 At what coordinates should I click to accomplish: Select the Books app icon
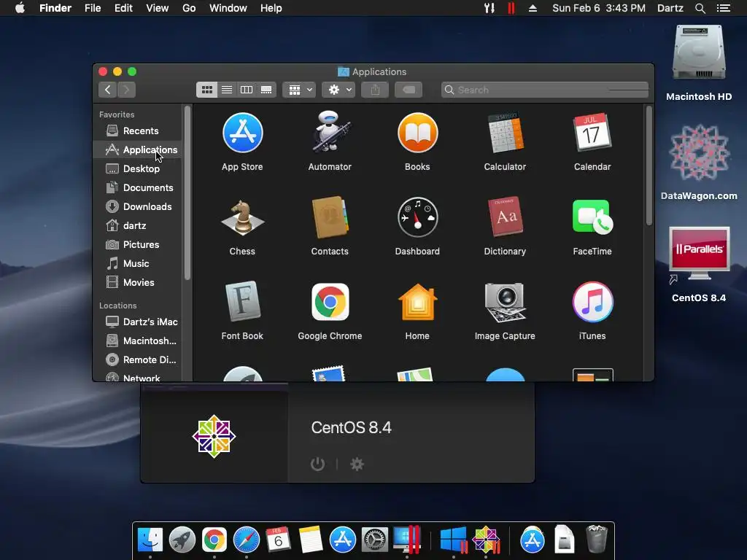click(x=417, y=133)
